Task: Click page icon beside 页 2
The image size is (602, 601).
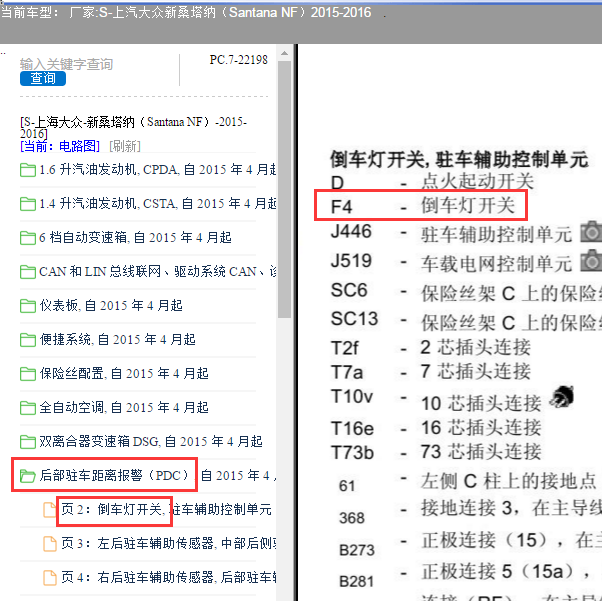Action: pos(50,510)
